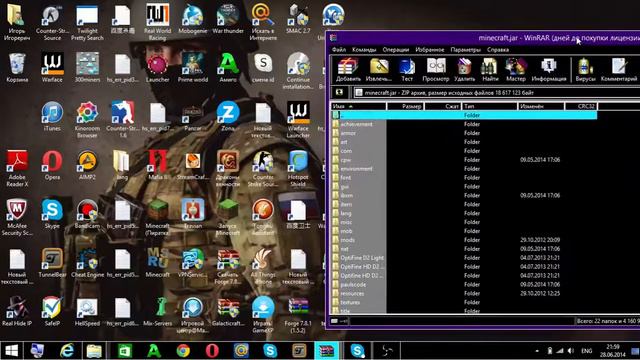640x360 pixels.
Task: Select the Opera desktop shortcut
Action: (x=52, y=165)
